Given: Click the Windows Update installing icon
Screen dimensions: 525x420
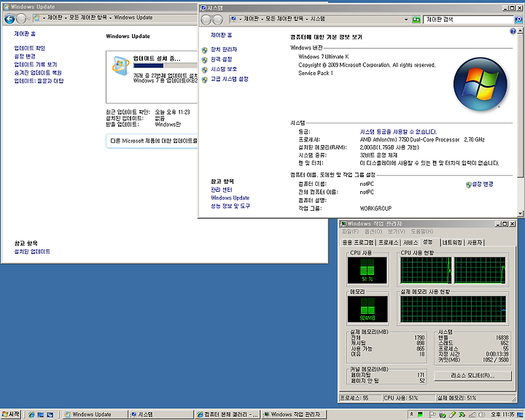Looking at the screenshot, I should [120, 66].
